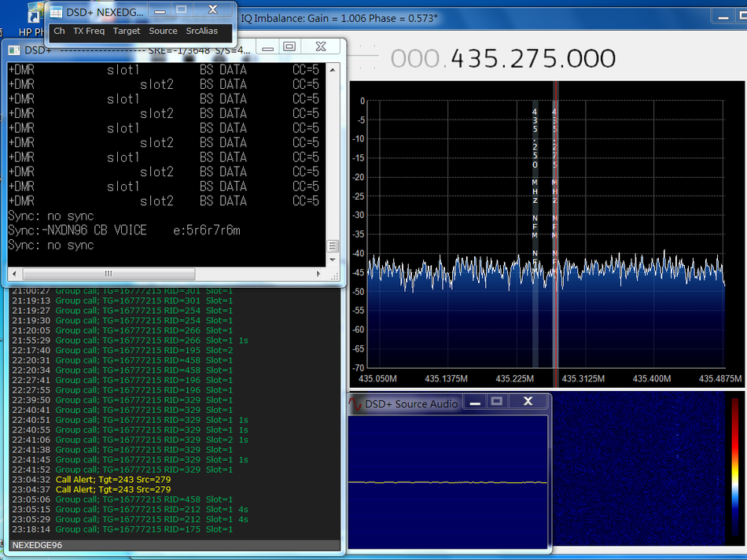Select the 23:05:06 Group call RID=458 entry
This screenshot has height=560, width=747.
tap(123, 499)
